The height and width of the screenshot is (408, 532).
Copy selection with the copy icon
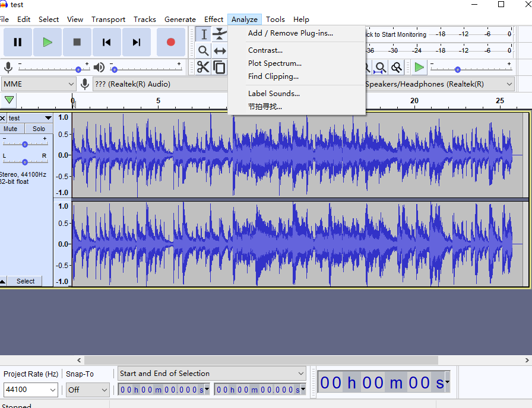click(x=220, y=67)
